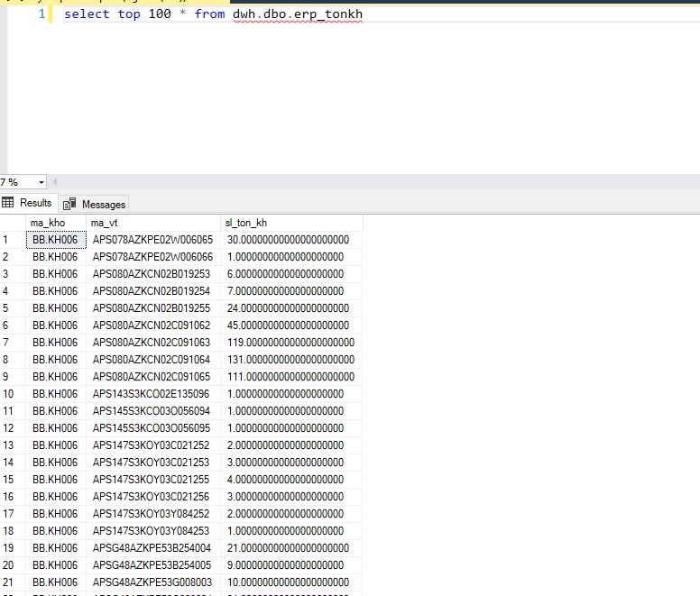Viewport: 700px width, 596px height.
Task: Select the Results tab
Action: coord(35,203)
